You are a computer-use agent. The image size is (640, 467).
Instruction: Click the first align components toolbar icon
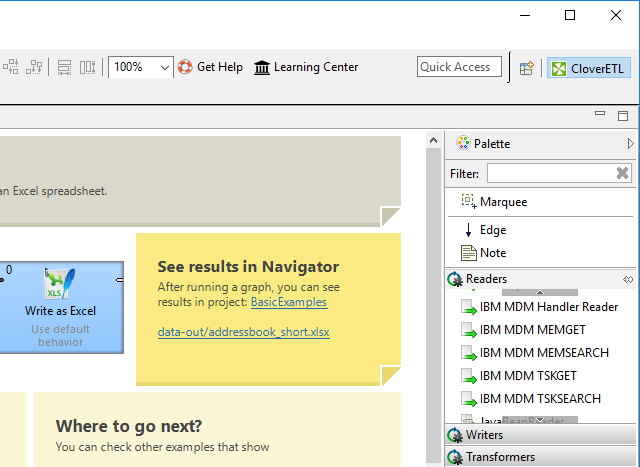(x=11, y=67)
